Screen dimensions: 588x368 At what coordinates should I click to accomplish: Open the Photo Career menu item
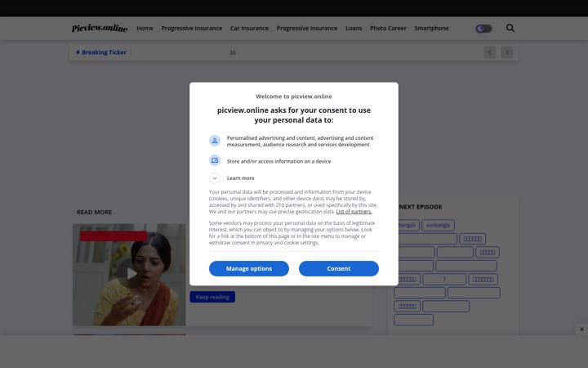click(388, 28)
